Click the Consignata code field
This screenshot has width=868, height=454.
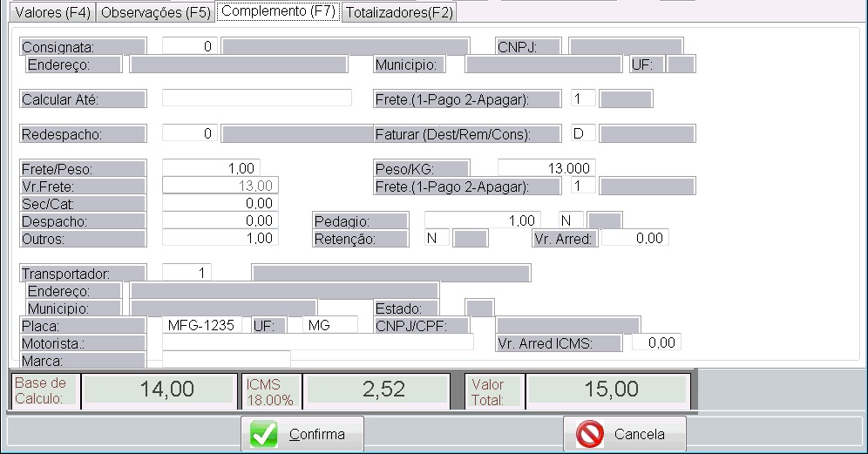[x=190, y=46]
